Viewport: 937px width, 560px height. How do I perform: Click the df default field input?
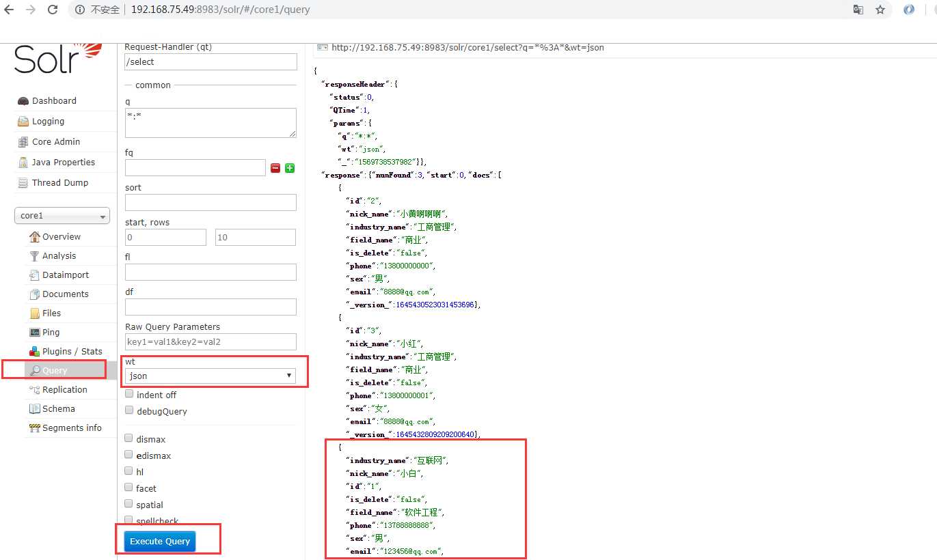211,307
